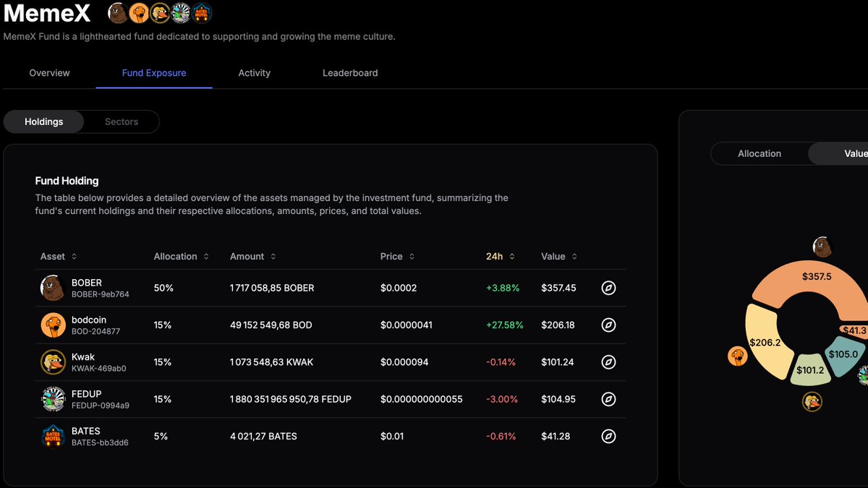Open the Fund Exposure tab

tap(154, 73)
